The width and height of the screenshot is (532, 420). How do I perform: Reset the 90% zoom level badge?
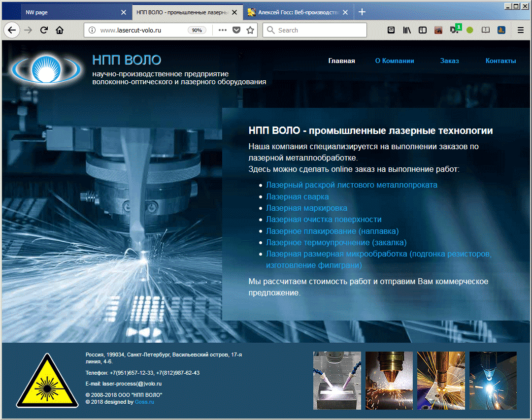[x=197, y=30]
